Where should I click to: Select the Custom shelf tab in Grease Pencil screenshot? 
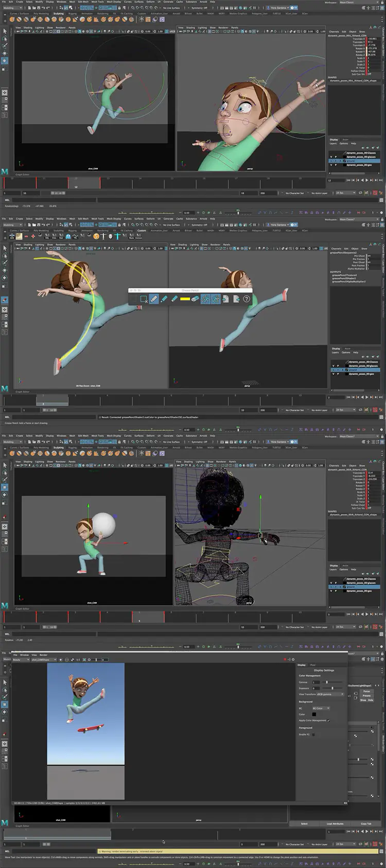coord(142,230)
